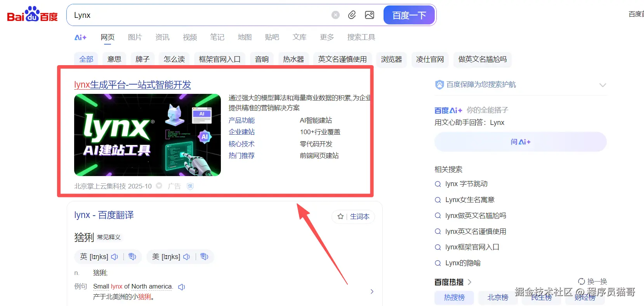Click the 问 Ai+ button
The width and height of the screenshot is (644, 306).
(x=520, y=142)
